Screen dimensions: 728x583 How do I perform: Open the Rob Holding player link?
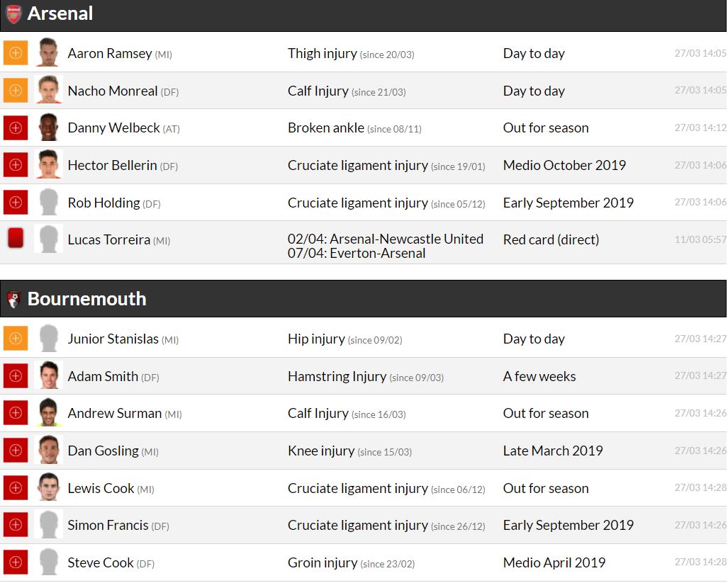click(103, 203)
